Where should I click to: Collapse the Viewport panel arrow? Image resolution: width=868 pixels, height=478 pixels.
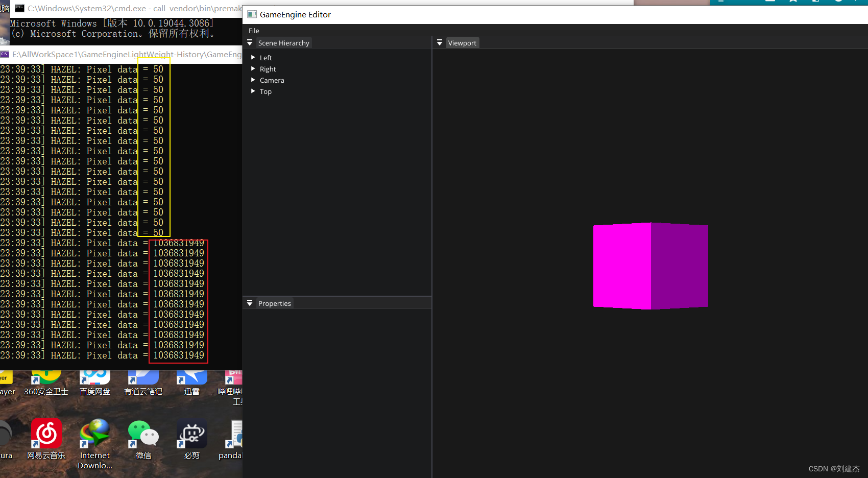(x=440, y=43)
